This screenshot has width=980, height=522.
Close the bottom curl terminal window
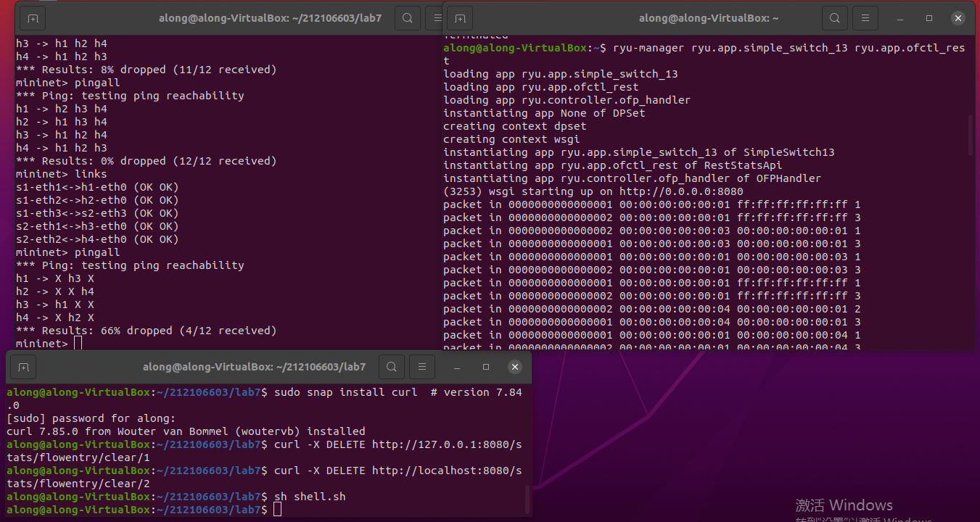pos(515,367)
